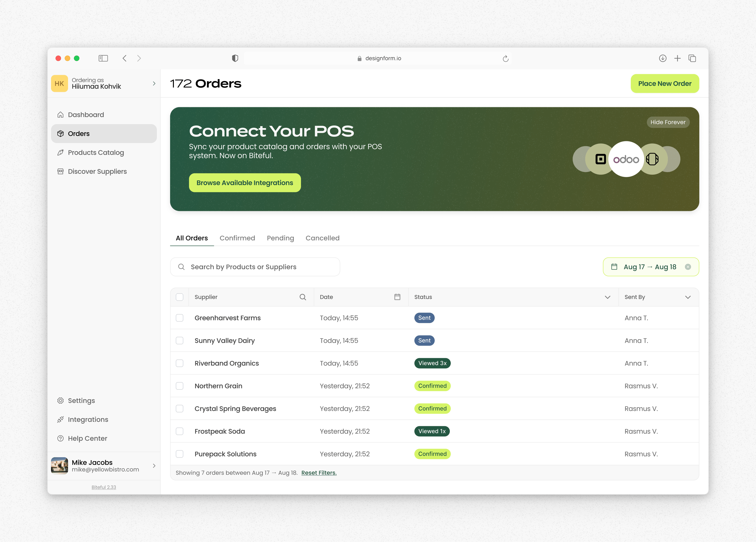The height and width of the screenshot is (542, 756).
Task: Open the browser downloads icon
Action: [x=663, y=58]
